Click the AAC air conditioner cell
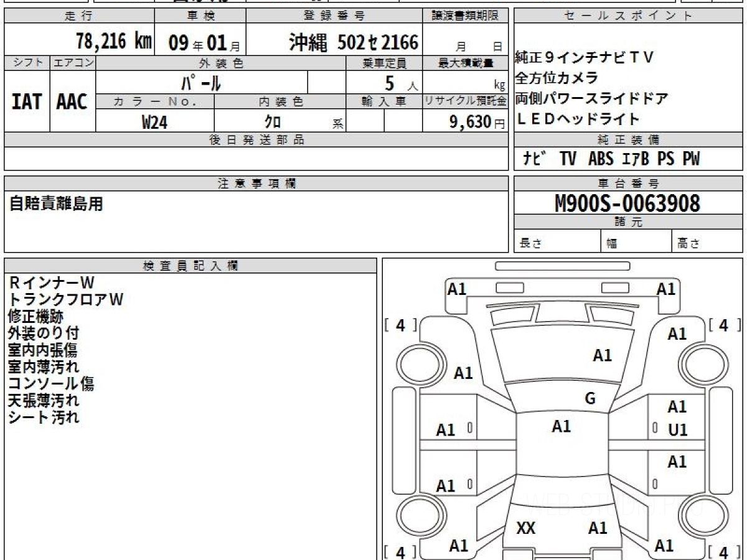Screen dimensions: 747x560 tap(72, 102)
